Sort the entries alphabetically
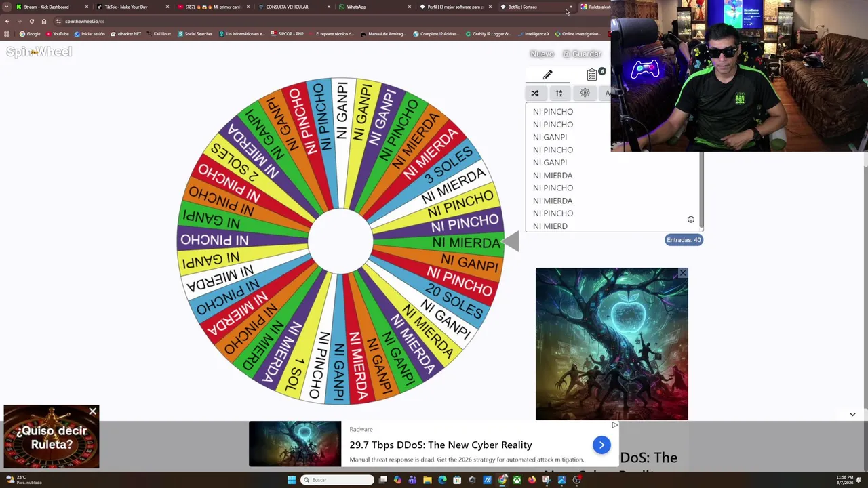The height and width of the screenshot is (488, 868). (x=559, y=94)
